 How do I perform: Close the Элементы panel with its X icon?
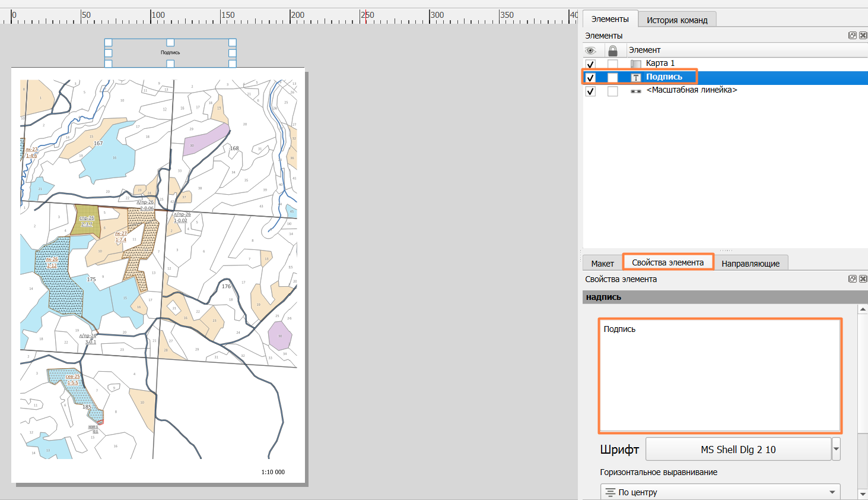(x=863, y=36)
